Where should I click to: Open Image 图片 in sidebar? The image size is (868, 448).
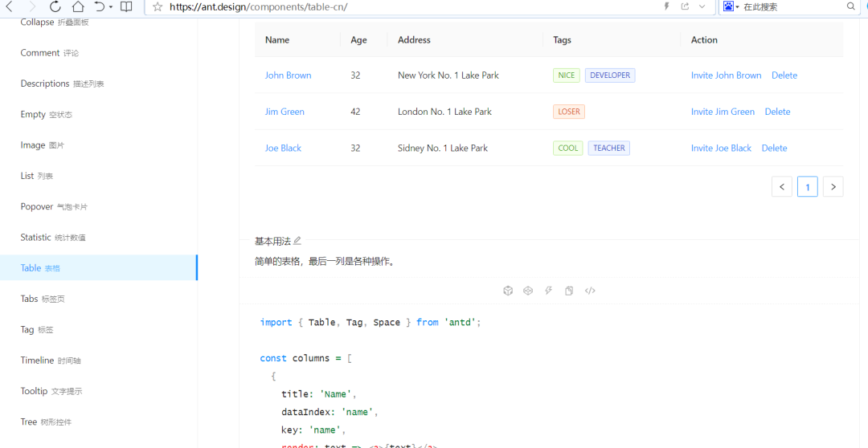(x=42, y=145)
